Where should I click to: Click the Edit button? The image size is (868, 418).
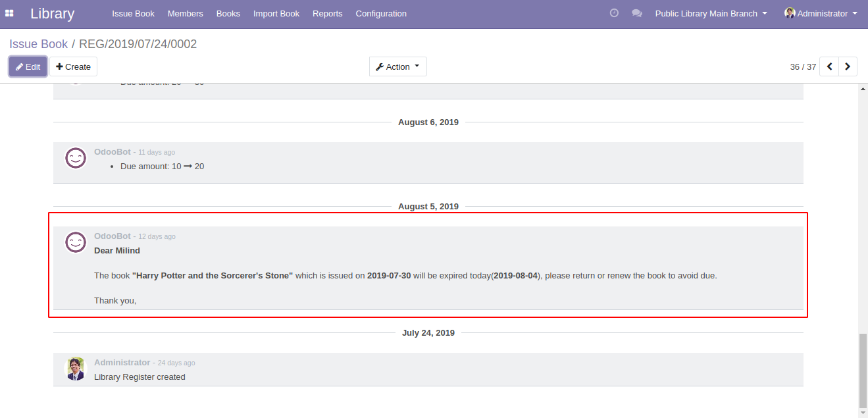(x=28, y=66)
